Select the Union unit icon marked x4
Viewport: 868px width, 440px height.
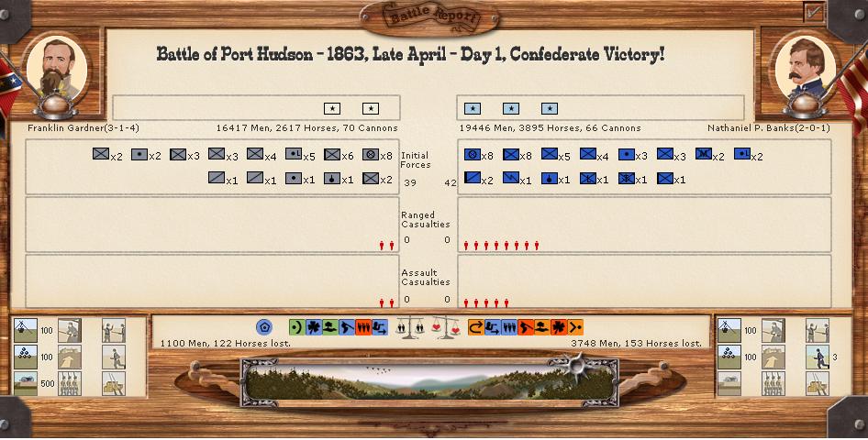coord(588,155)
